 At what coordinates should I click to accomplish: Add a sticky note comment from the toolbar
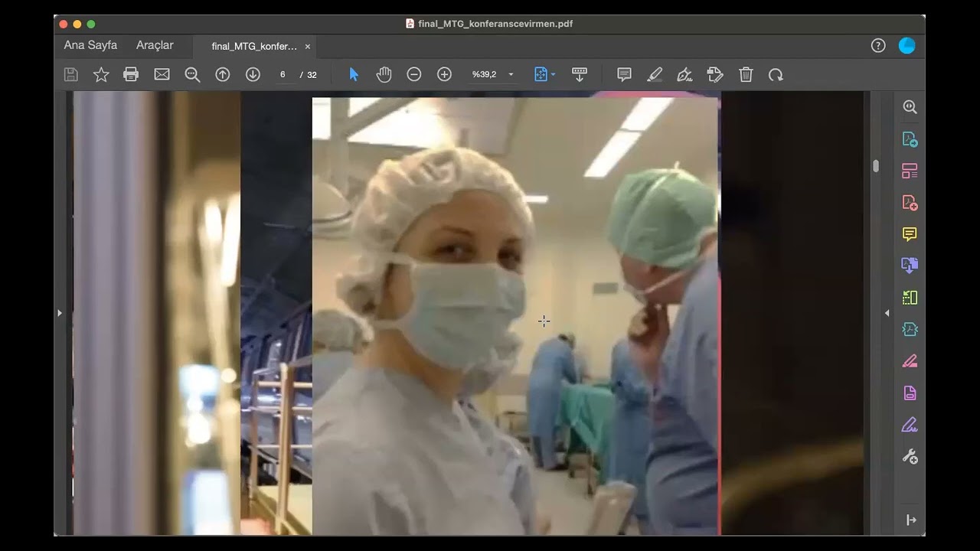(624, 74)
